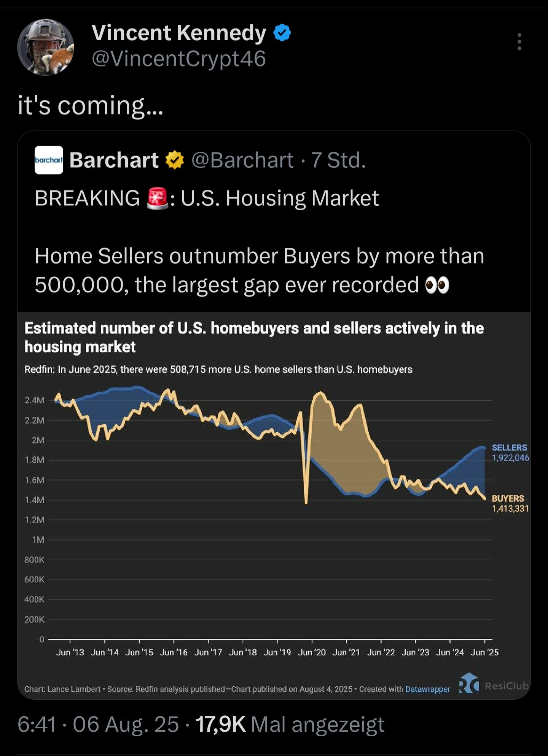Click Barchart's gold verified badge
This screenshot has height=756, width=548.
175,160
